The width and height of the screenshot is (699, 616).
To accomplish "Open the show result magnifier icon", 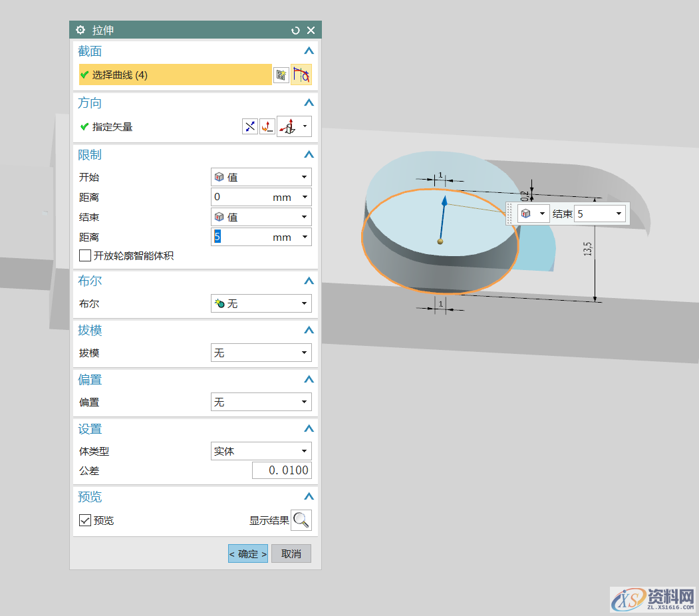I will point(301,520).
